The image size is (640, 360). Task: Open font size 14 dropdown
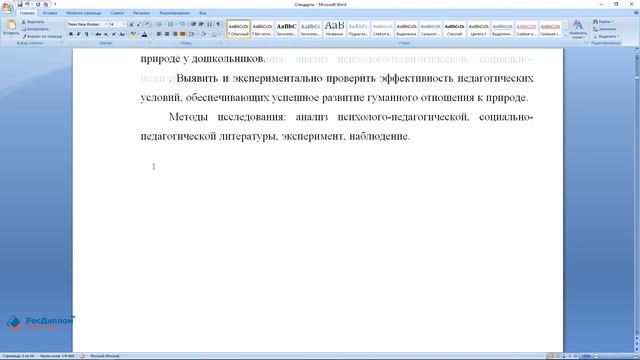pyautogui.click(x=124, y=24)
